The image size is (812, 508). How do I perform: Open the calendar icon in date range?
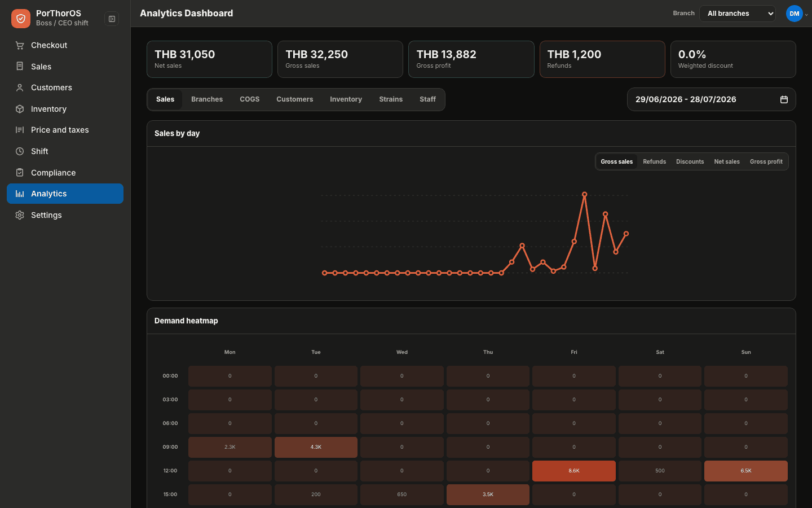click(x=784, y=99)
